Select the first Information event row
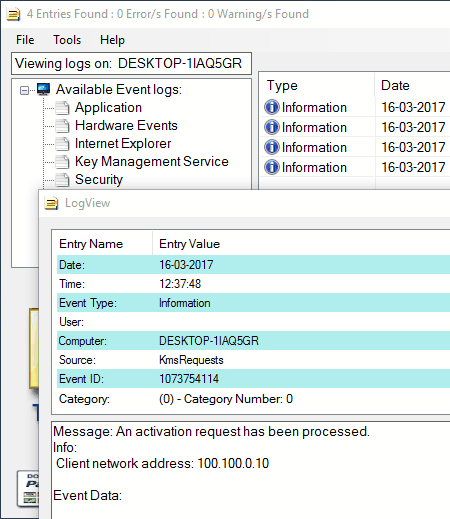 click(355, 107)
